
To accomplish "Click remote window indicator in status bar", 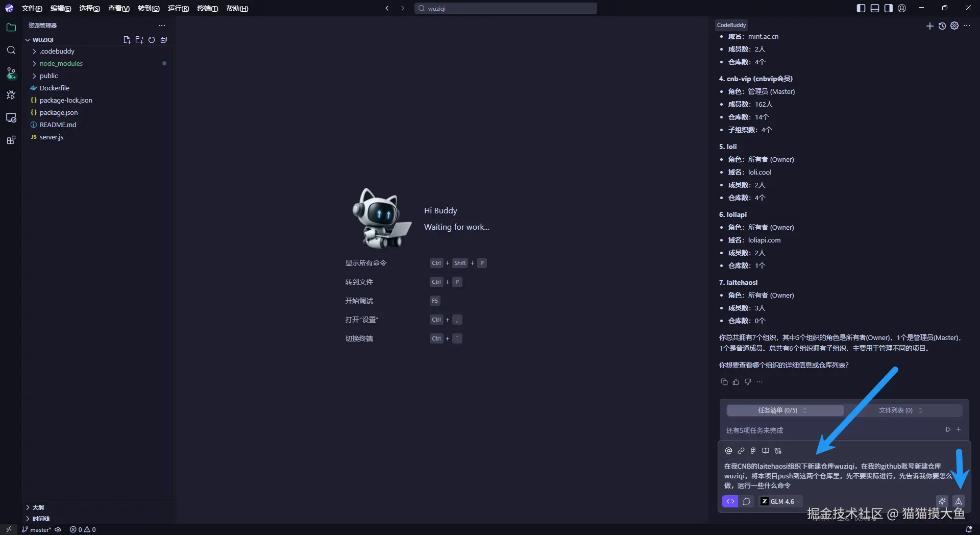I will 8,530.
